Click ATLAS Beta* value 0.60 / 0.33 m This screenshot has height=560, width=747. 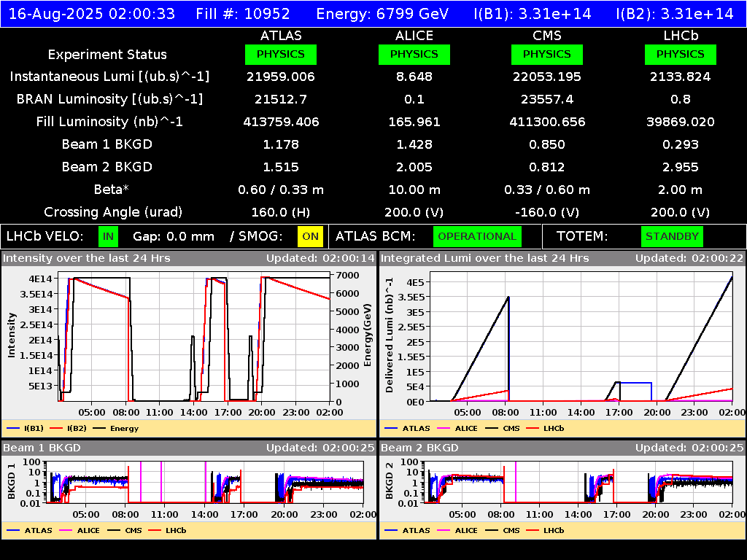(281, 190)
